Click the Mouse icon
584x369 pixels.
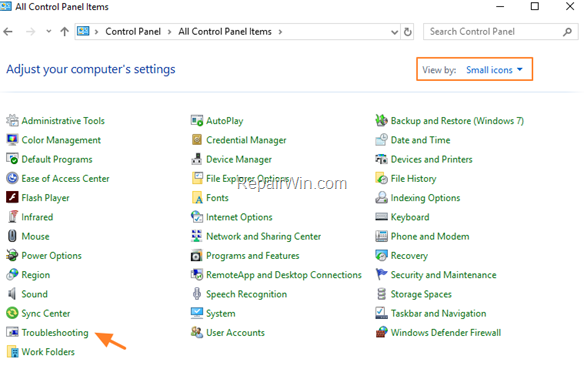(x=12, y=236)
